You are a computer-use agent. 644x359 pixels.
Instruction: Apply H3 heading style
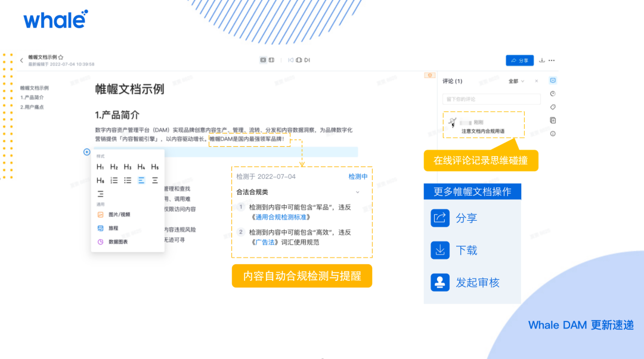tap(128, 167)
